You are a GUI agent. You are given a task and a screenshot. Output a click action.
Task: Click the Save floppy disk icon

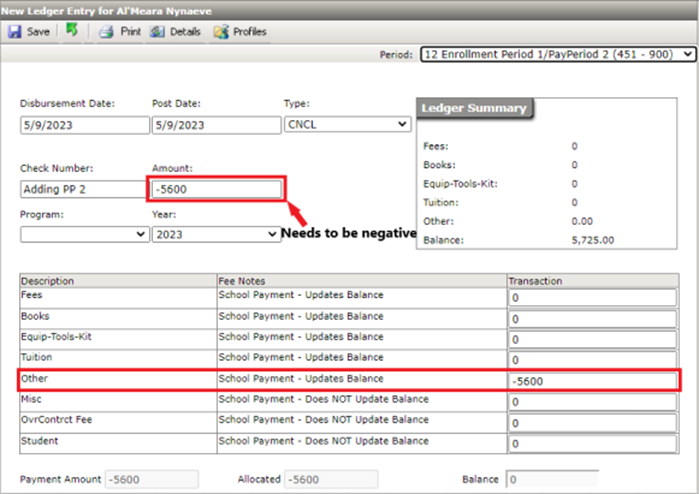click(x=14, y=32)
